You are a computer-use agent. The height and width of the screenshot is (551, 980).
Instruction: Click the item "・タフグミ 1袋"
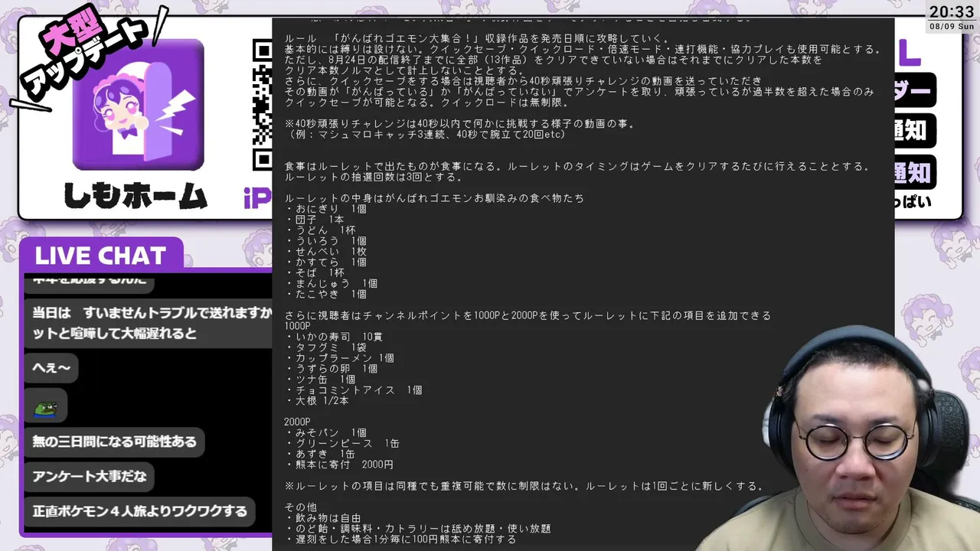pyautogui.click(x=325, y=347)
